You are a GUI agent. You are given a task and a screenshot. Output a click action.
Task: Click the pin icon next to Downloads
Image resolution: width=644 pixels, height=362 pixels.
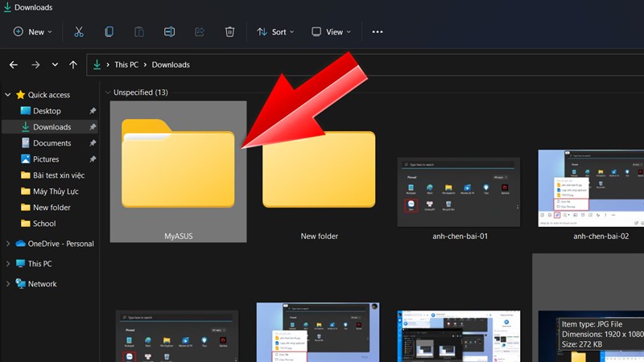(x=93, y=127)
